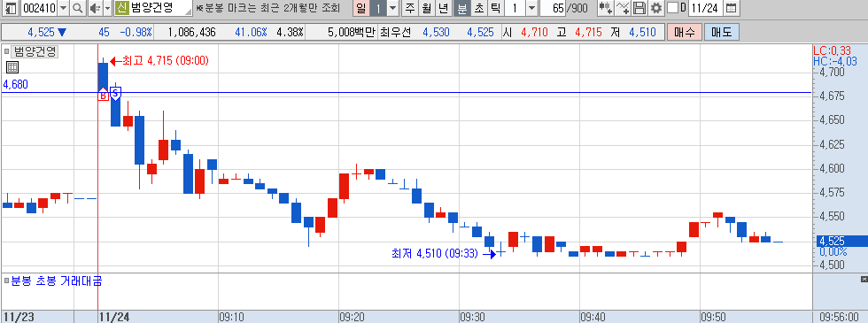Viewport: 868px width, 323px height.
Task: Click small square toggle beside 분봉 초봉 거래대금
Action: (x=7, y=281)
